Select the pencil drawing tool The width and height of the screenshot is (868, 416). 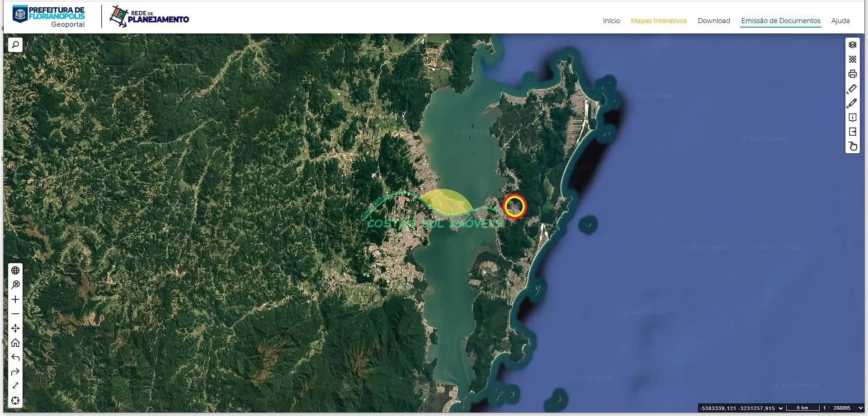pos(852,103)
